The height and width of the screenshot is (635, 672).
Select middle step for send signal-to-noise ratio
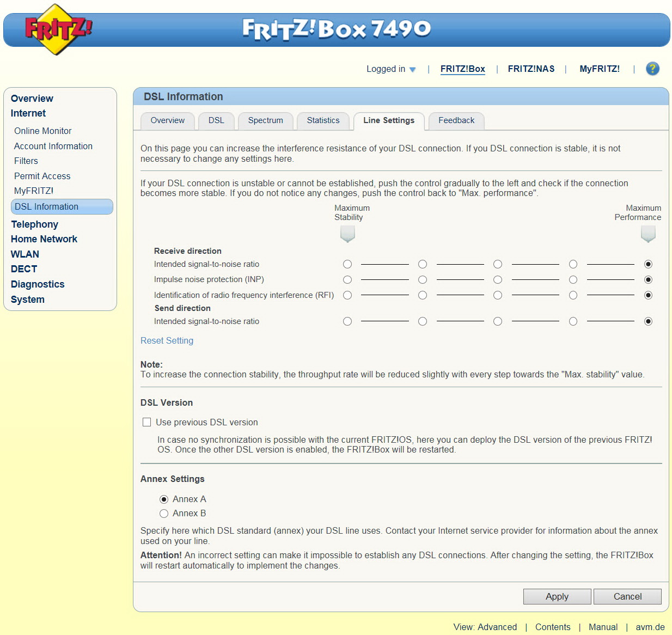[498, 321]
